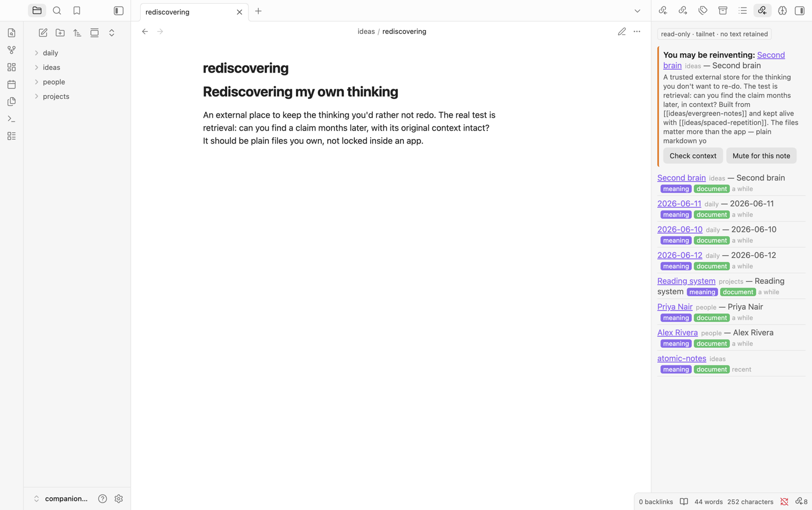
Task: Click the document tag on Priya Nair row
Action: click(x=712, y=318)
